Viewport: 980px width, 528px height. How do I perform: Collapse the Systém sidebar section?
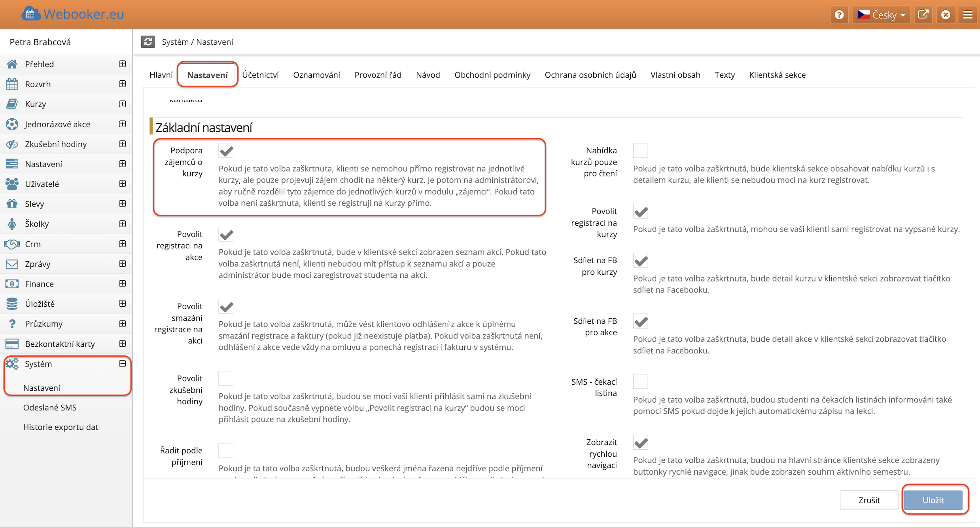tap(122, 363)
